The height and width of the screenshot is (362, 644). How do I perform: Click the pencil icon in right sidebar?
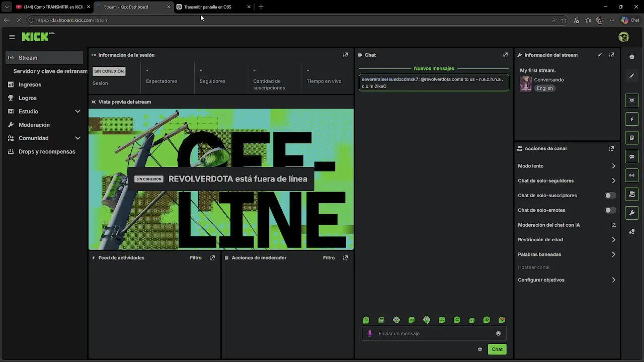pos(632,76)
